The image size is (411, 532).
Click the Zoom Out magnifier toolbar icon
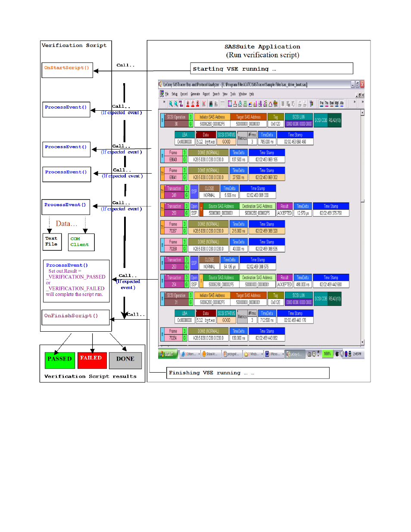(x=176, y=103)
